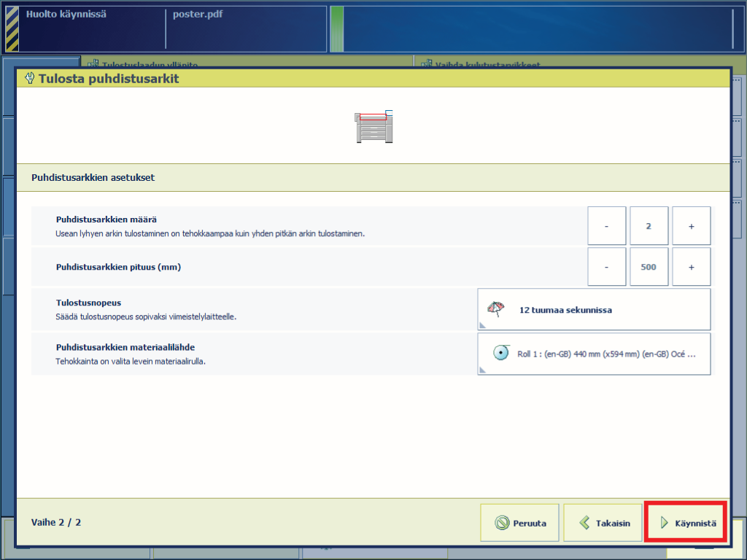
Task: Click the printer illustration icon
Action: [x=374, y=127]
